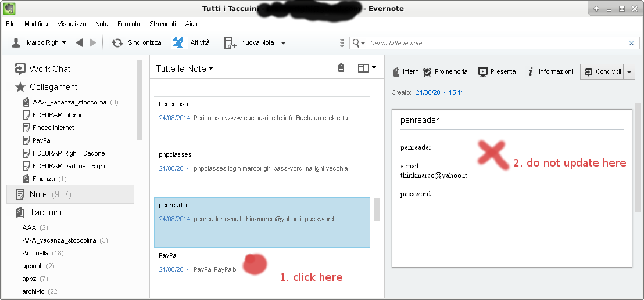Viewport: 644px width, 300px height.
Task: Click the user avatar icon
Action: coord(16,42)
